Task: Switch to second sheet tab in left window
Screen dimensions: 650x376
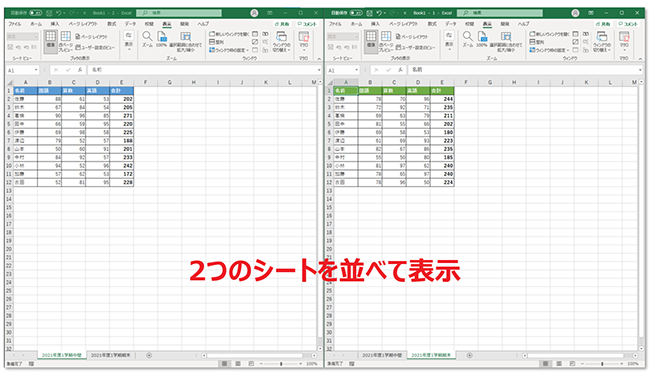Action: pyautogui.click(x=111, y=355)
